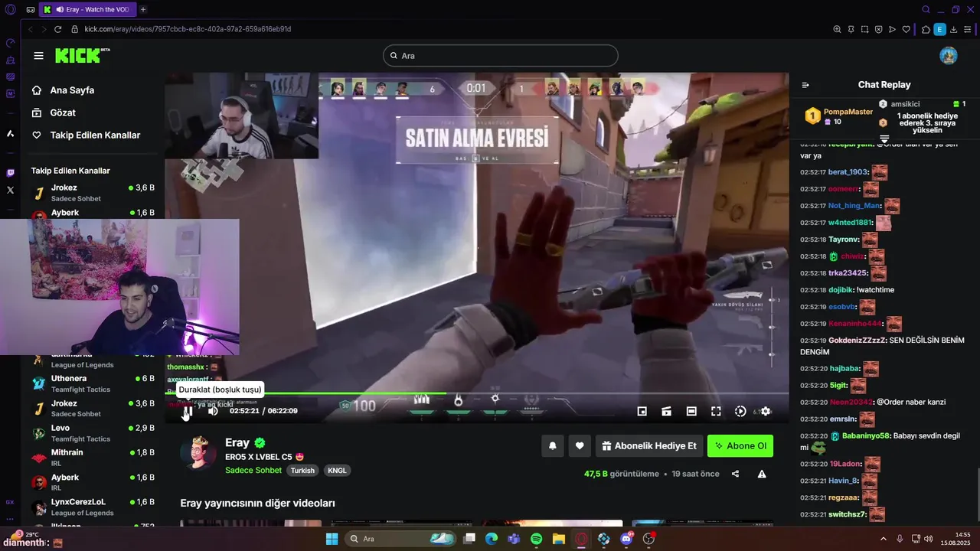The image size is (980, 551).
Task: Open LynxCerezLoL channel
Action: pos(92,507)
